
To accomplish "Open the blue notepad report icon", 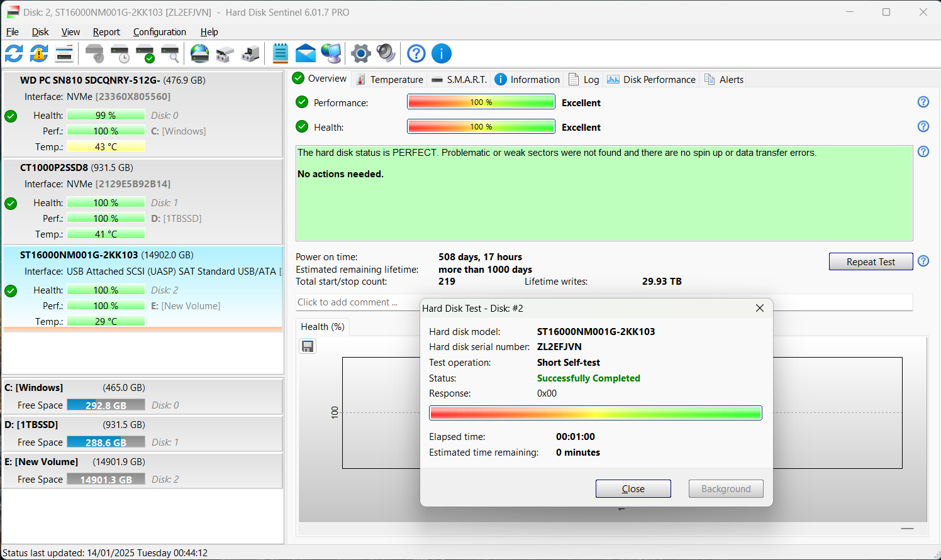I will click(x=281, y=53).
